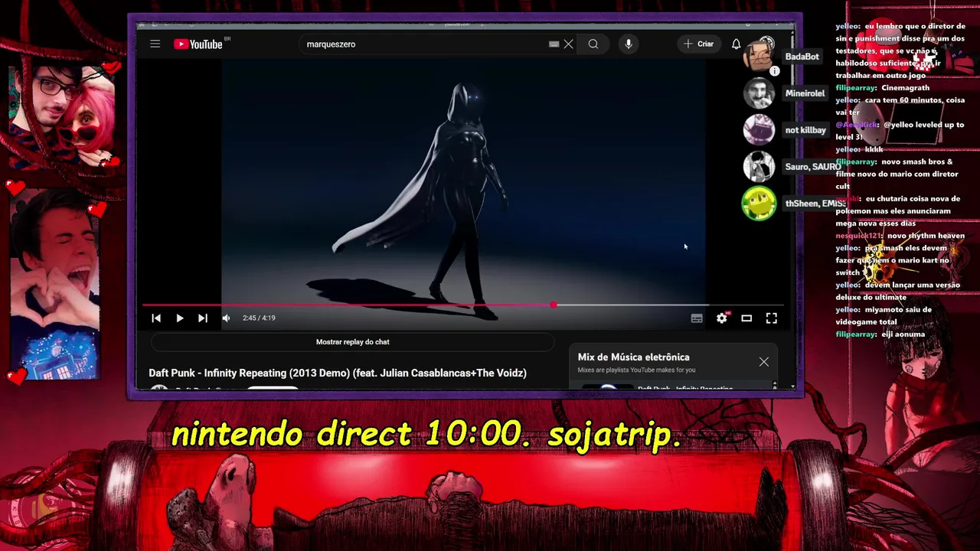This screenshot has height=551, width=980.
Task: Click BadaBot avatar in voice overlay
Action: pos(759,56)
